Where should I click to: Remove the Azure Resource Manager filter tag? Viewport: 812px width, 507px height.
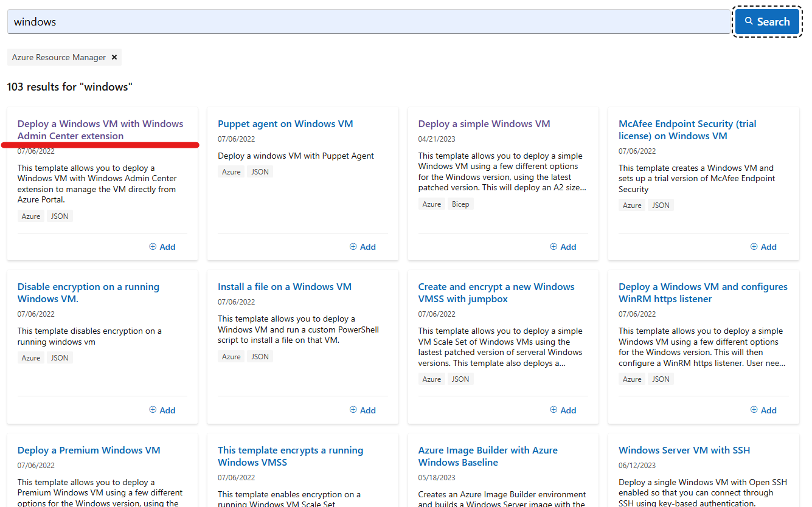coord(114,57)
